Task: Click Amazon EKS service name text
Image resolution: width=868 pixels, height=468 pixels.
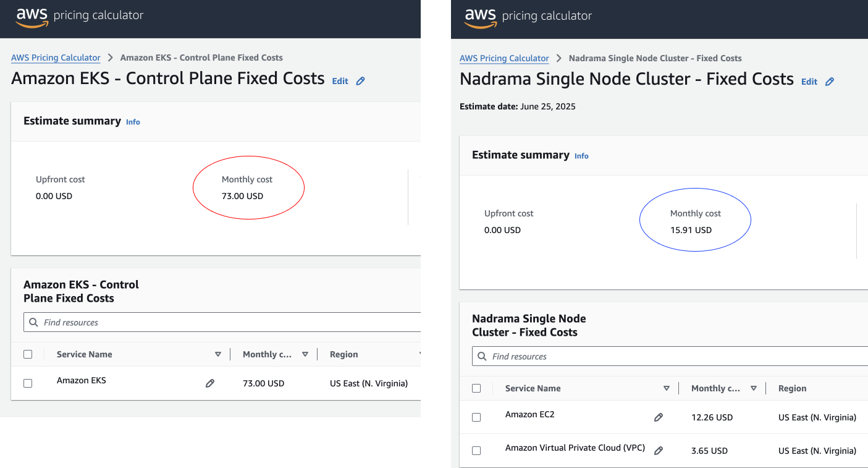Action: coord(82,380)
